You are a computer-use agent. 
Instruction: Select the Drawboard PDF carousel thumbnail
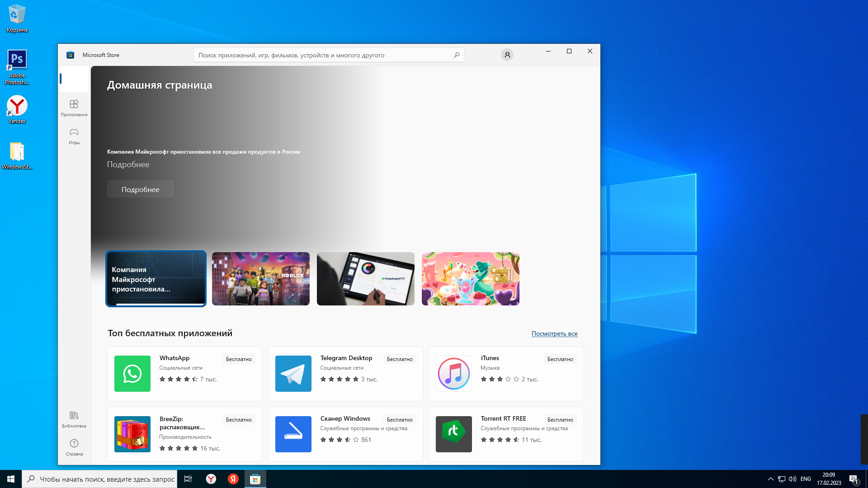point(366,279)
